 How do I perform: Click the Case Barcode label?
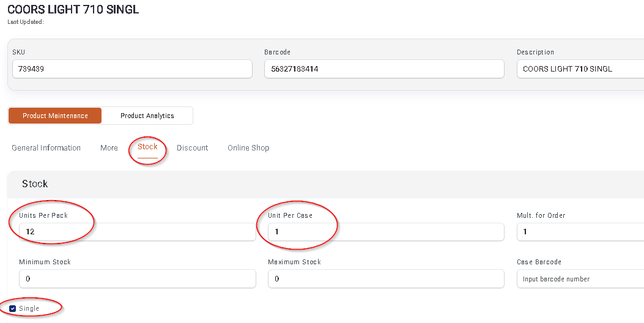(x=539, y=262)
